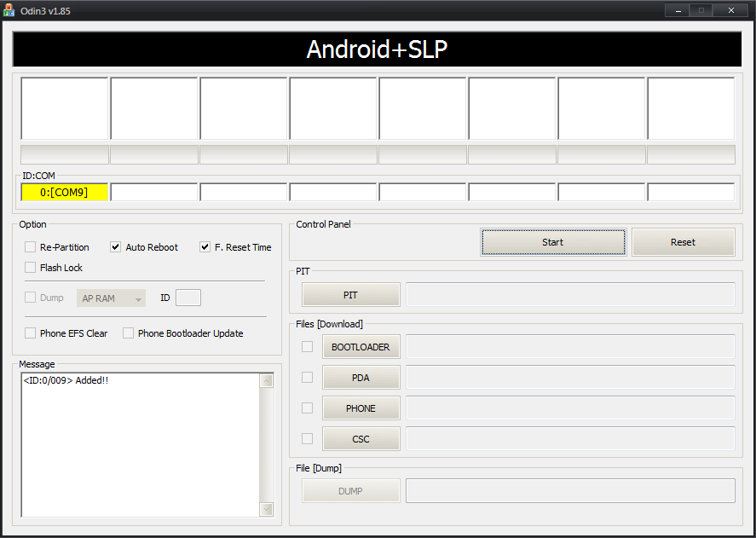The image size is (756, 538).
Task: Open the PIT file chooser button
Action: pyautogui.click(x=350, y=295)
